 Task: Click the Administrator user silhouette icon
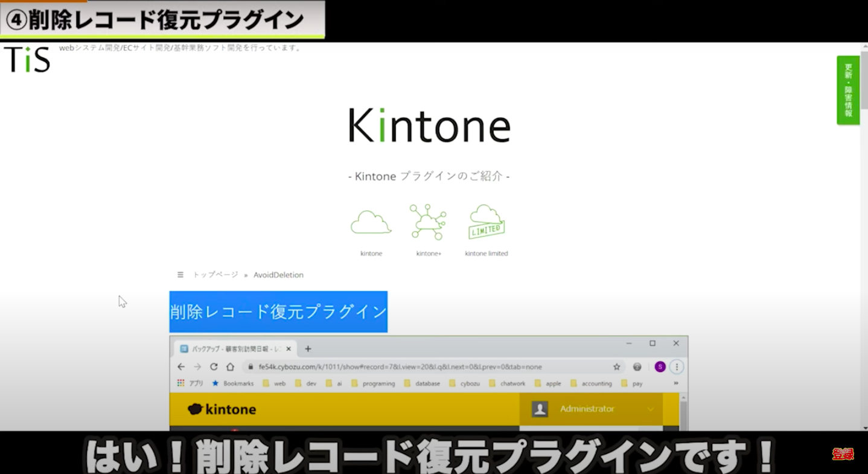538,409
